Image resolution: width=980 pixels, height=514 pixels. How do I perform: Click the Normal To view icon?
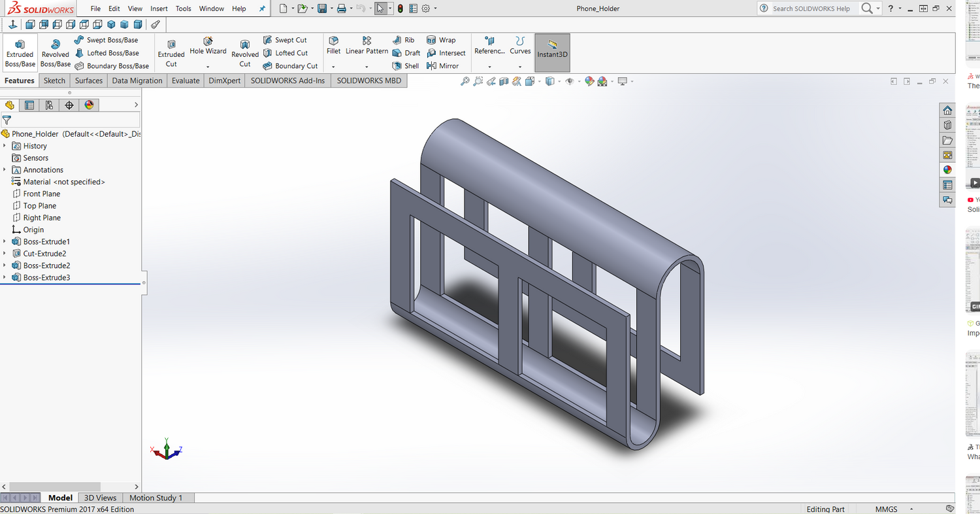tap(12, 25)
